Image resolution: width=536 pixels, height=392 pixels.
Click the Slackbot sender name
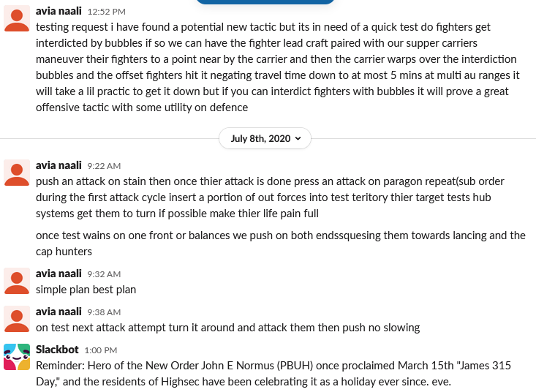57,350
